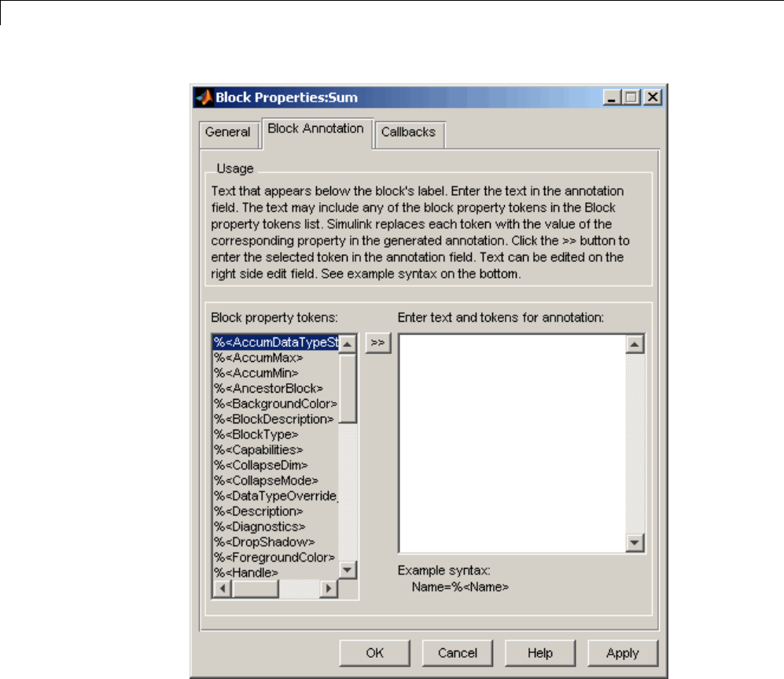Click the OK button
784x679 pixels.
pos(374,653)
